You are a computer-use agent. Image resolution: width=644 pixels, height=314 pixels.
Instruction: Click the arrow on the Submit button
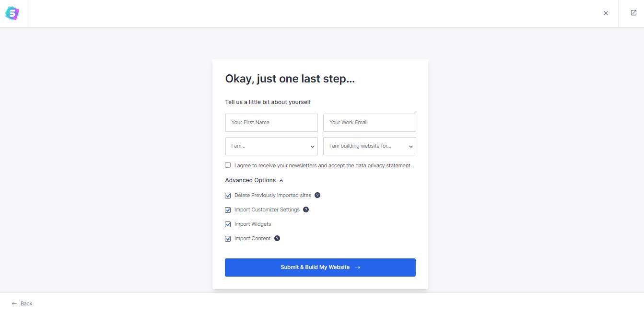click(x=357, y=267)
